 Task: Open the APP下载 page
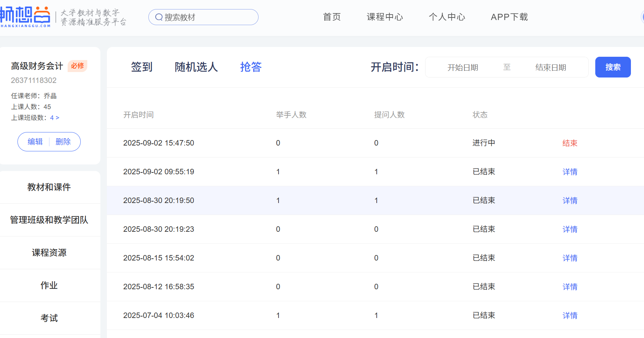(509, 17)
